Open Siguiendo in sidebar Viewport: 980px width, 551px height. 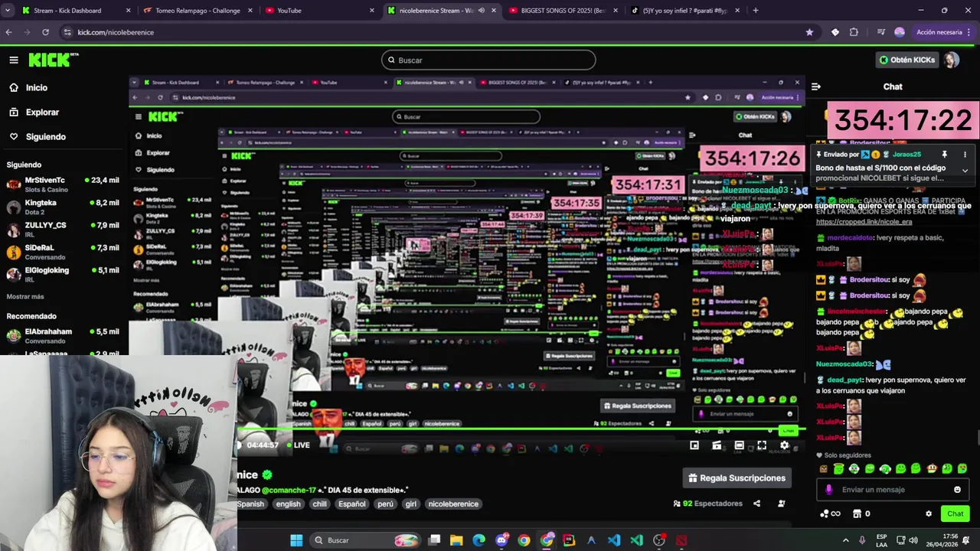pos(38,136)
